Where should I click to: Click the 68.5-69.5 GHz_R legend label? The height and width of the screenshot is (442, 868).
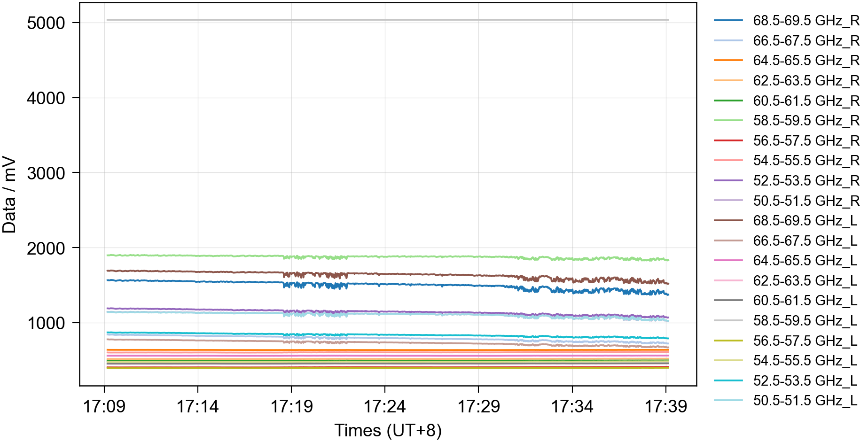pos(805,21)
